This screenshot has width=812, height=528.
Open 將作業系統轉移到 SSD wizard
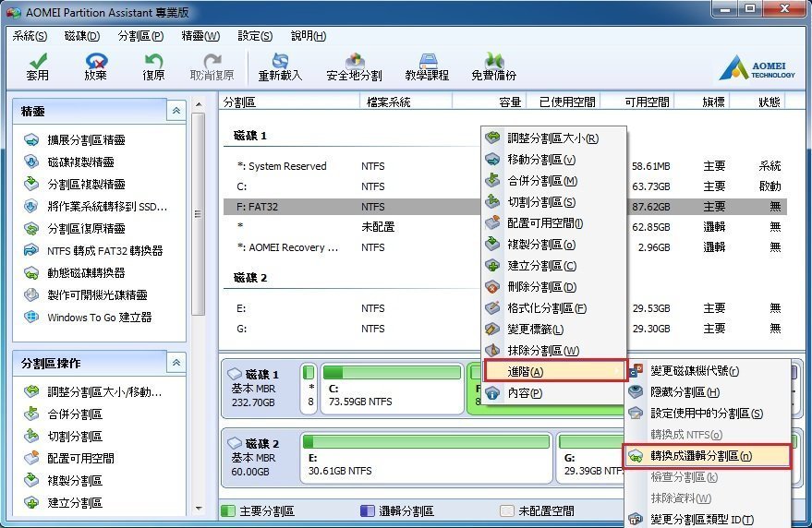(96, 207)
